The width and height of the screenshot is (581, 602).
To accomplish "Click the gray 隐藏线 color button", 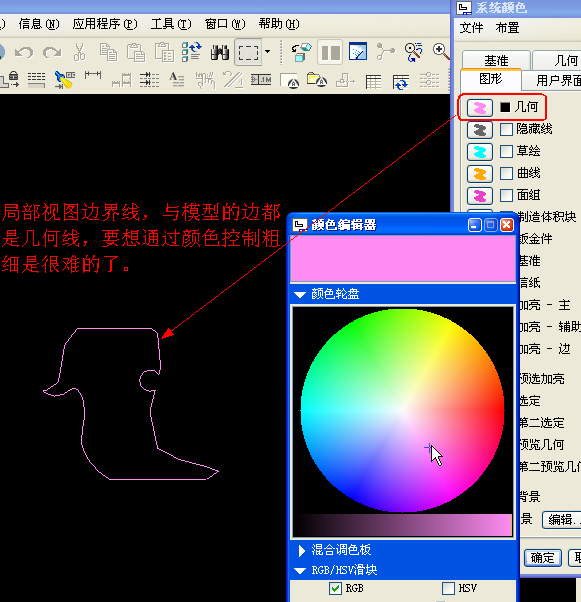I will click(480, 130).
